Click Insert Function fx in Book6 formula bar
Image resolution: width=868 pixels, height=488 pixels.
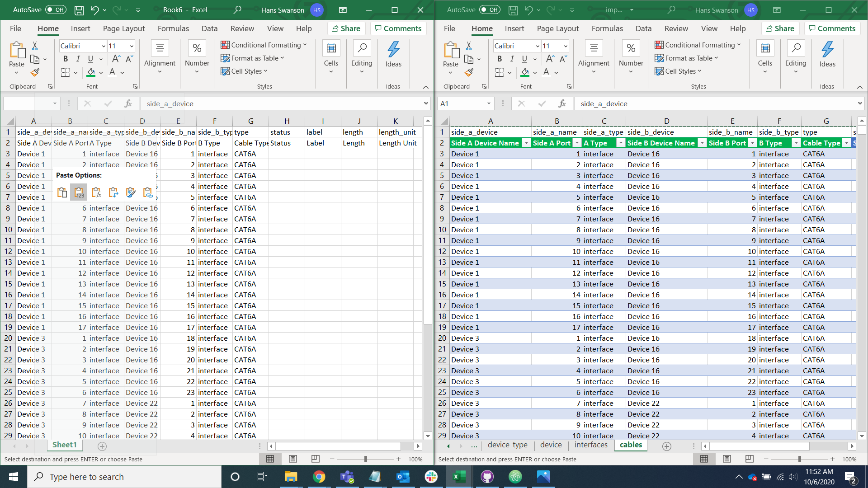pos(128,103)
